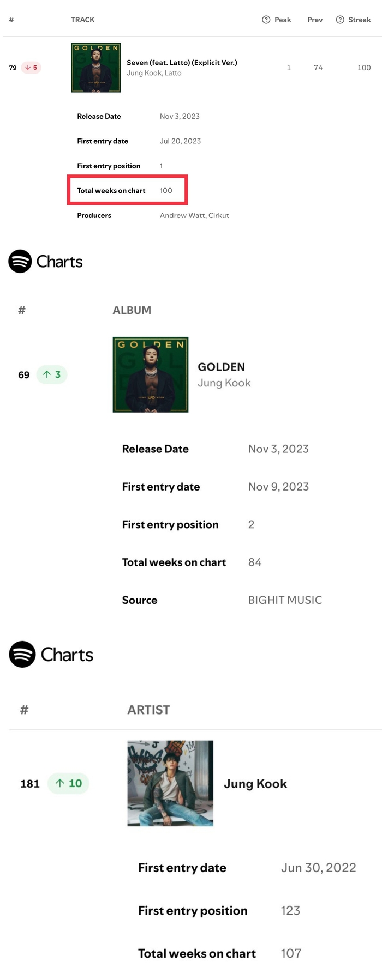382x980 pixels.
Task: Click the Prev column header
Action: [315, 20]
